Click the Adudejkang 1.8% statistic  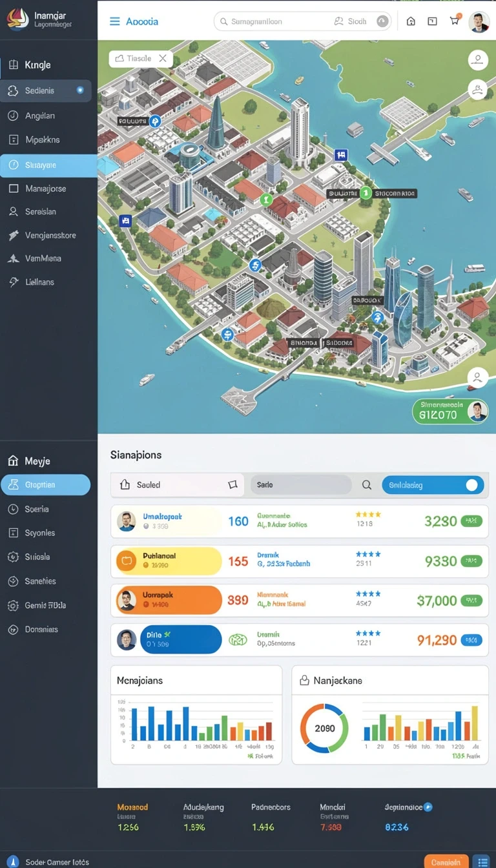pyautogui.click(x=203, y=817)
